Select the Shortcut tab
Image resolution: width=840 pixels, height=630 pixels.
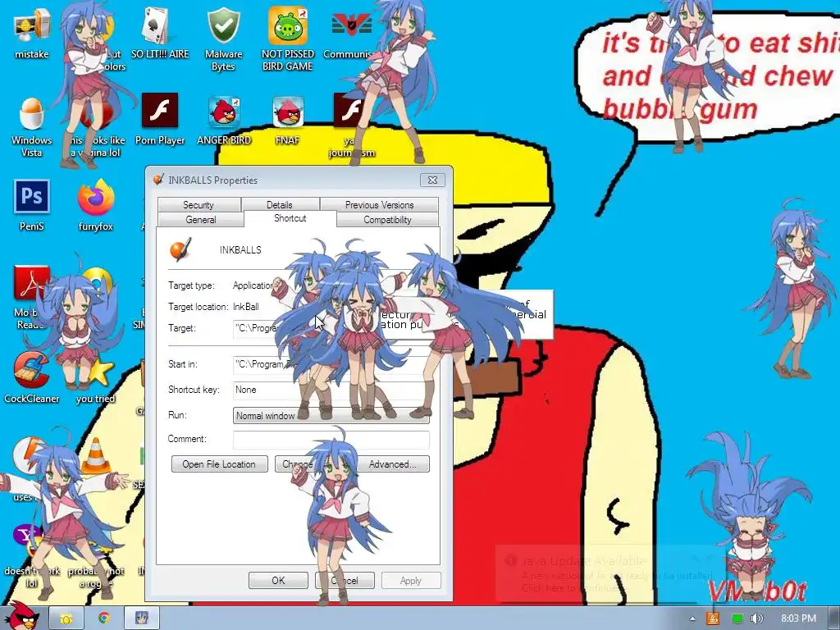[x=290, y=218]
